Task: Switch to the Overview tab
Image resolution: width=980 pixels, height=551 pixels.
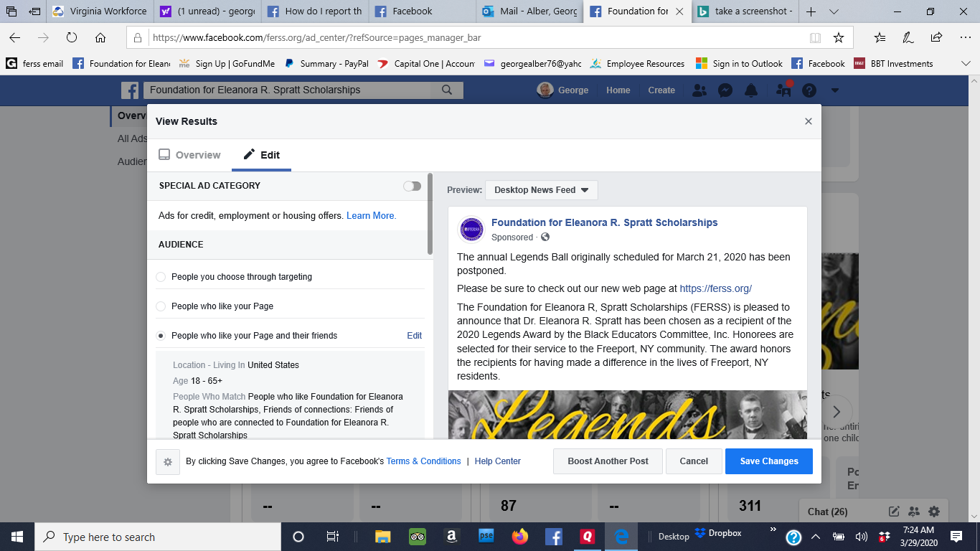Action: coord(189,155)
